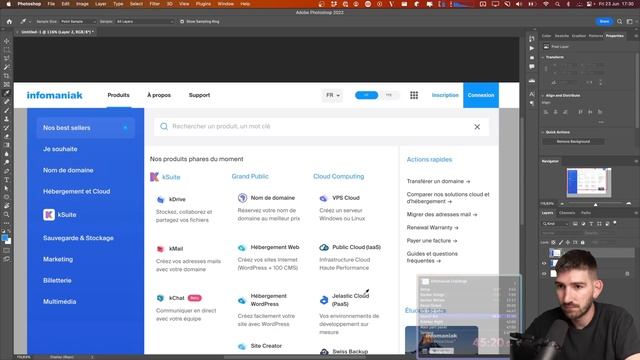This screenshot has height=360, width=640.
Task: Toggle visibility of the bottom layer
Action: tap(544, 273)
